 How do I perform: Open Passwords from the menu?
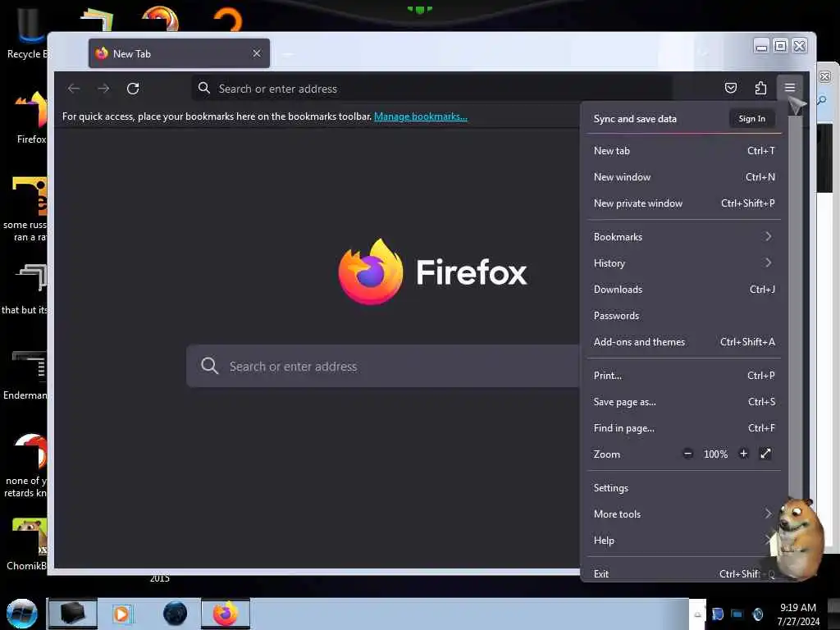click(684, 316)
